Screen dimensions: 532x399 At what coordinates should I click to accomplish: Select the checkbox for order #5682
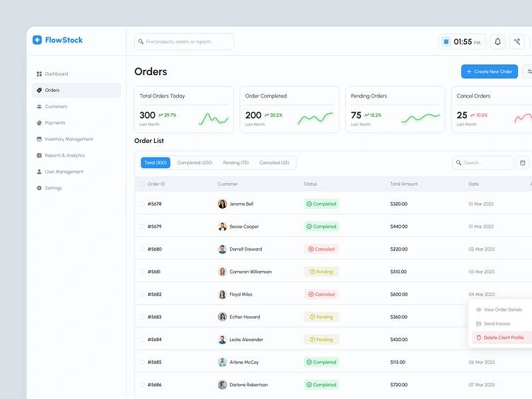(142, 294)
